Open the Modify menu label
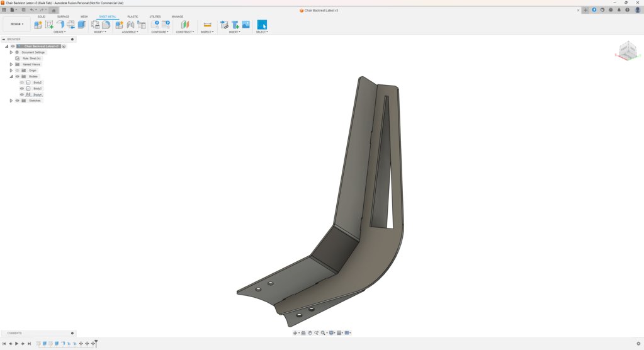 (100, 32)
